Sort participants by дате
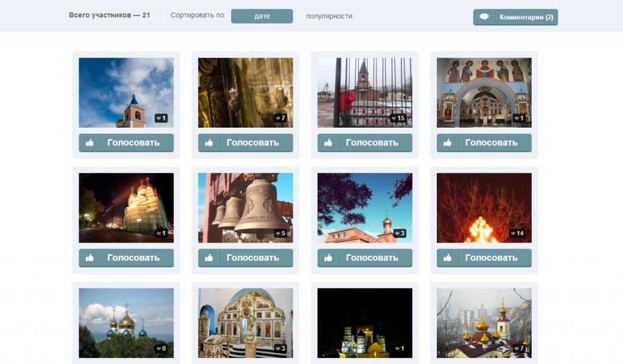Viewport: 623px width, 364px height. click(262, 16)
